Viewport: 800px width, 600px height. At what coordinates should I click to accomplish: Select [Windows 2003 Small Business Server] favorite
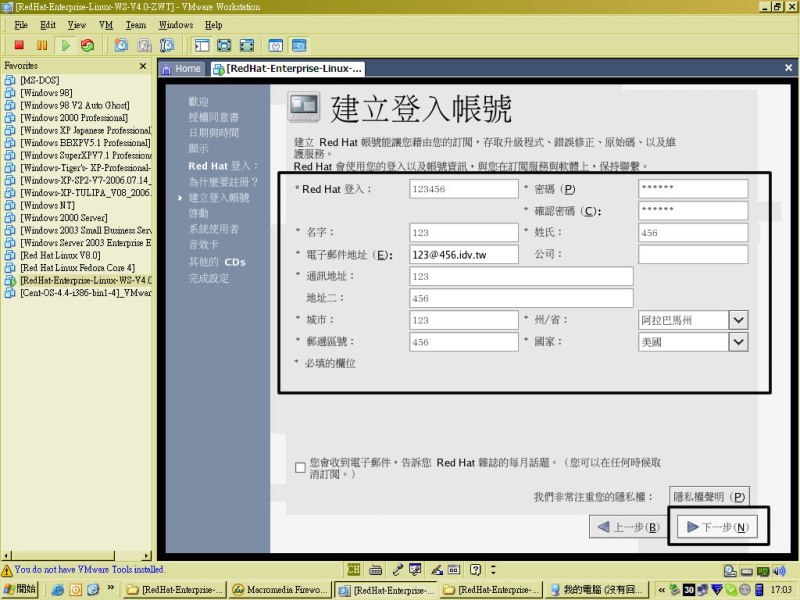pyautogui.click(x=86, y=230)
